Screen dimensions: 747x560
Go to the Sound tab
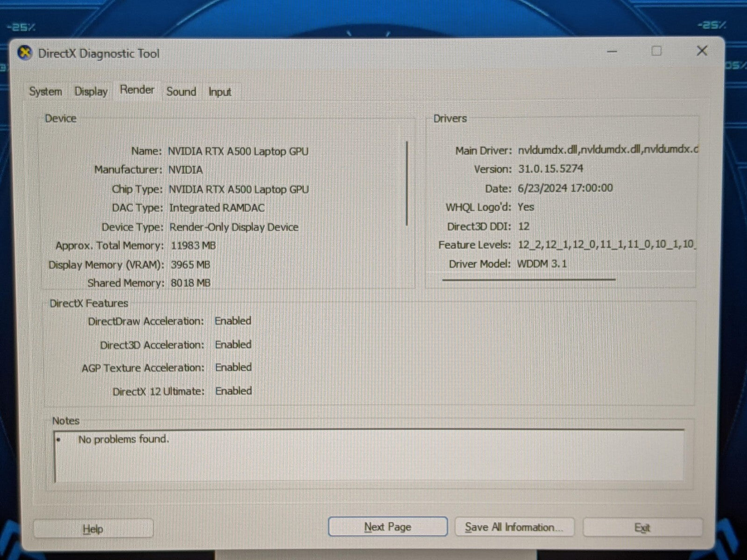(x=181, y=91)
